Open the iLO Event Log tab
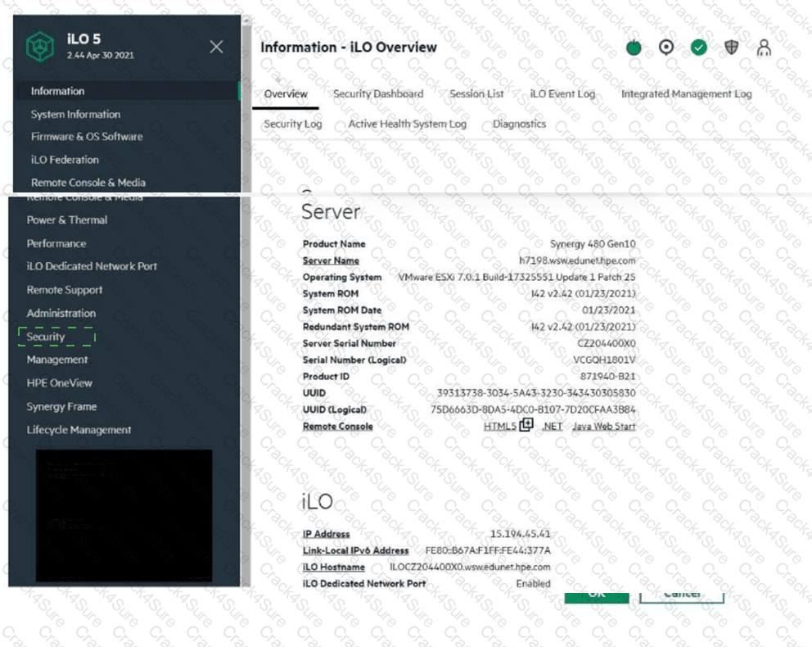Screen dimensions: 812x647 (x=562, y=94)
